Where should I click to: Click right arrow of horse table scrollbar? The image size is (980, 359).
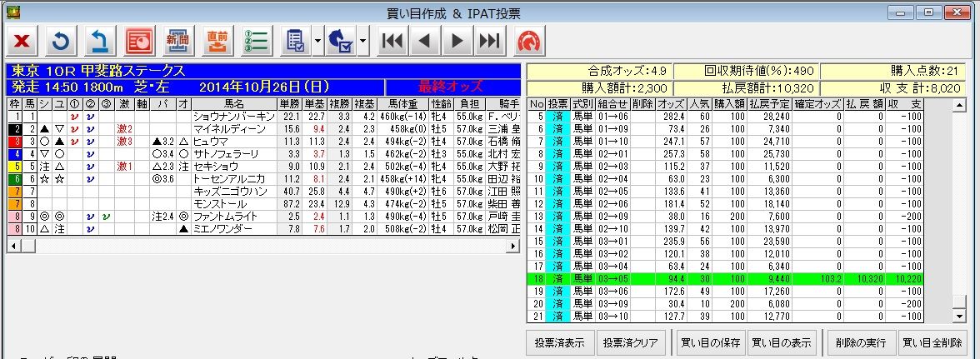pos(513,246)
